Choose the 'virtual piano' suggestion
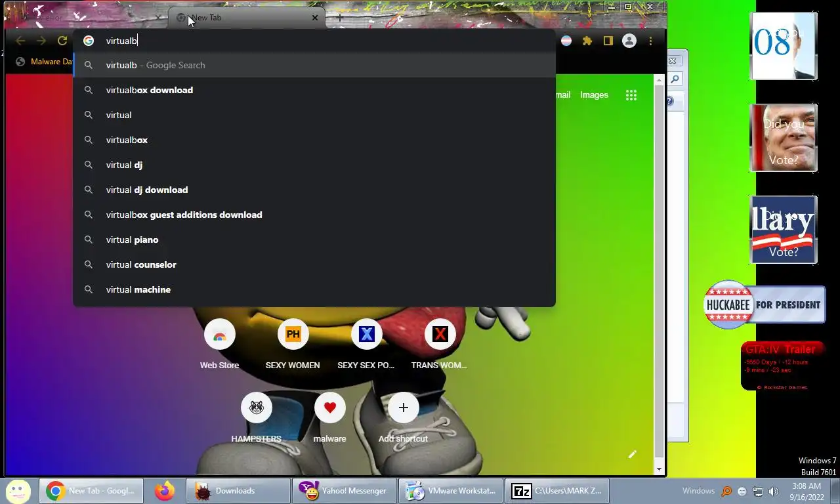 314,240
